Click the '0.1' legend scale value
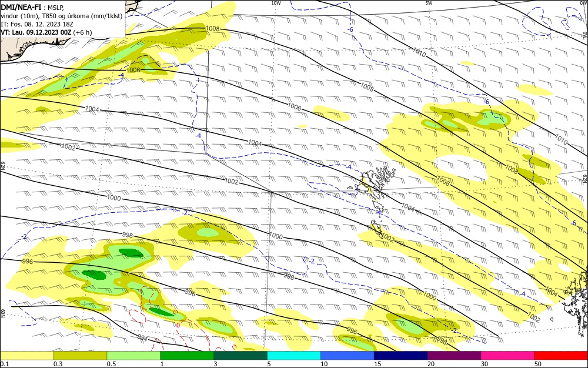 click(4, 364)
